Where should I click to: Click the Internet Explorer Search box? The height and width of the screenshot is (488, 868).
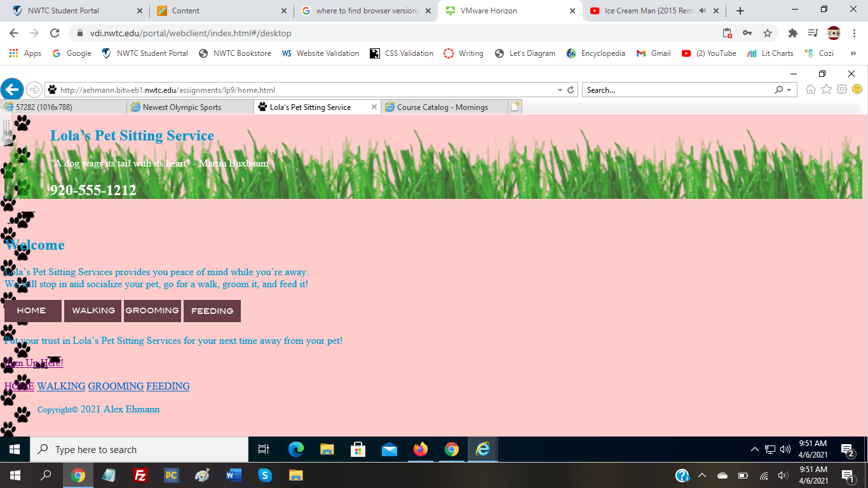click(677, 90)
